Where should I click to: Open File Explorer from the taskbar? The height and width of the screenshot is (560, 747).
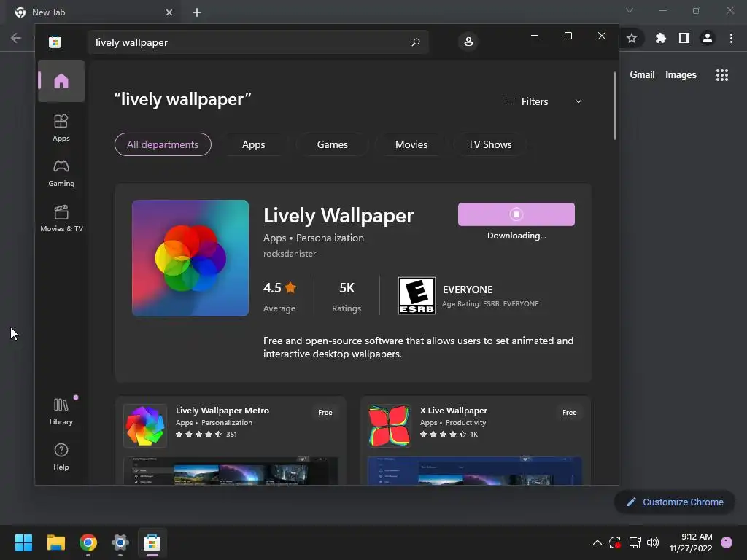(x=55, y=542)
